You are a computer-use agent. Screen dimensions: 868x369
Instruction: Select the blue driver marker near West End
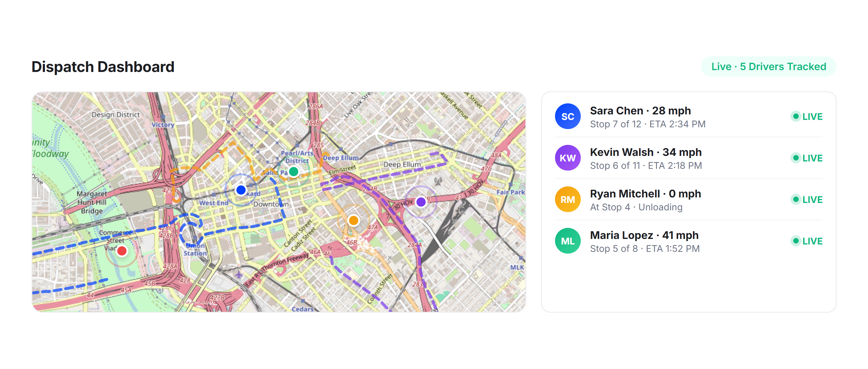tap(241, 190)
